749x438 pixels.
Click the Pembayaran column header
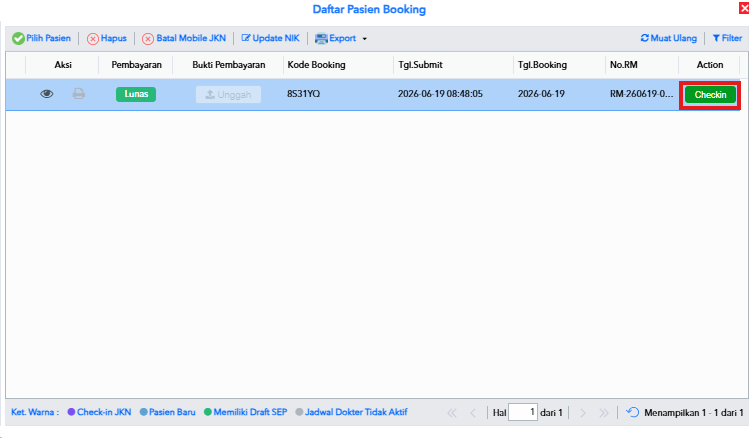(136, 64)
